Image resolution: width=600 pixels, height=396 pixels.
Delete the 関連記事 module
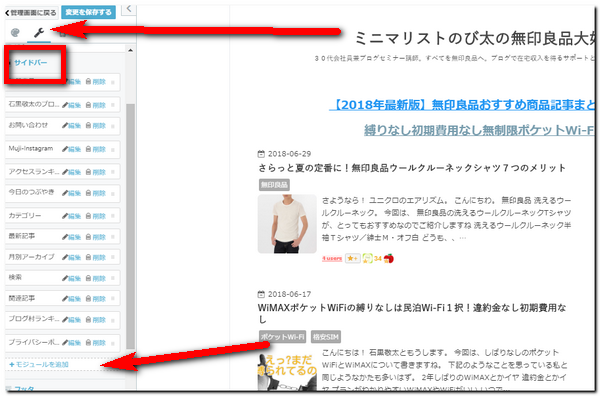coord(96,299)
